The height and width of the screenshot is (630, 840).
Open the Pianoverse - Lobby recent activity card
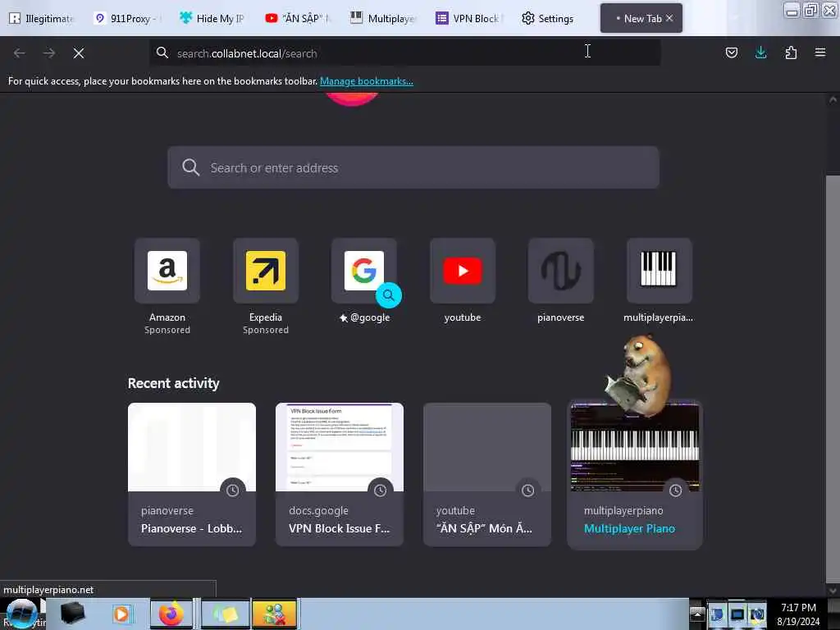[x=192, y=474]
